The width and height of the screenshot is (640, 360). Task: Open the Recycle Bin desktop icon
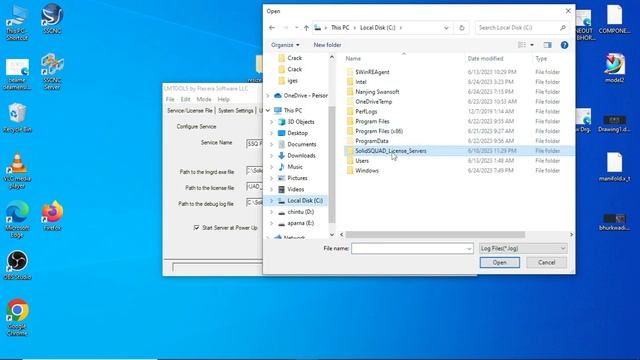[x=17, y=118]
